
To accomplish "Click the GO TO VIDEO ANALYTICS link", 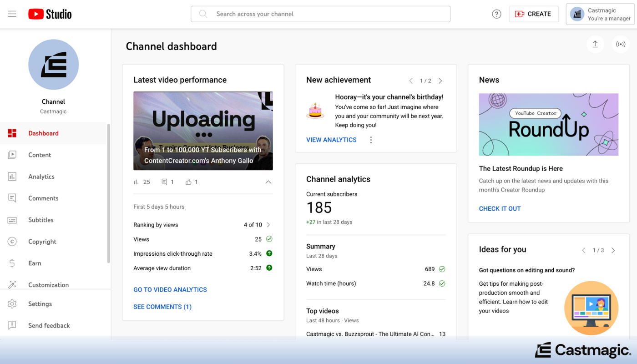I will [x=170, y=289].
